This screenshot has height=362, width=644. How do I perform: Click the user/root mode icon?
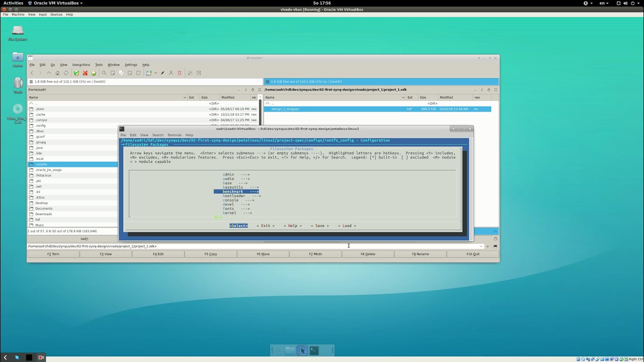171,73
